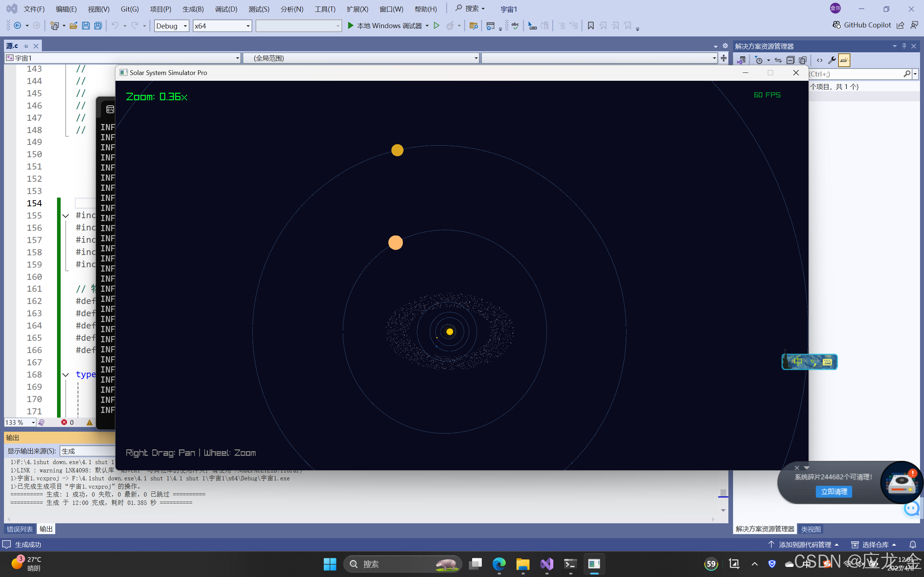Click Collapse All in Solution Explorer toolbar

pos(790,60)
